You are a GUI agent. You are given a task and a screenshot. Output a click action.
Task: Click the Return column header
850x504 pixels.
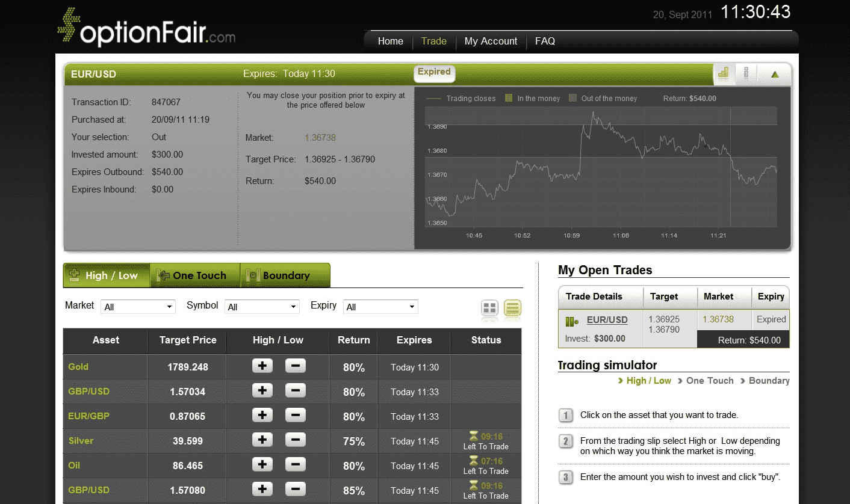click(354, 340)
